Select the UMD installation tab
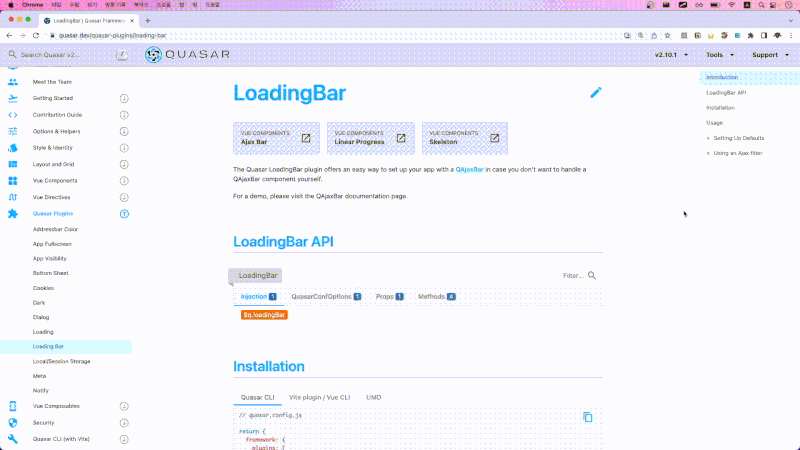This screenshot has width=800, height=450. [x=373, y=397]
